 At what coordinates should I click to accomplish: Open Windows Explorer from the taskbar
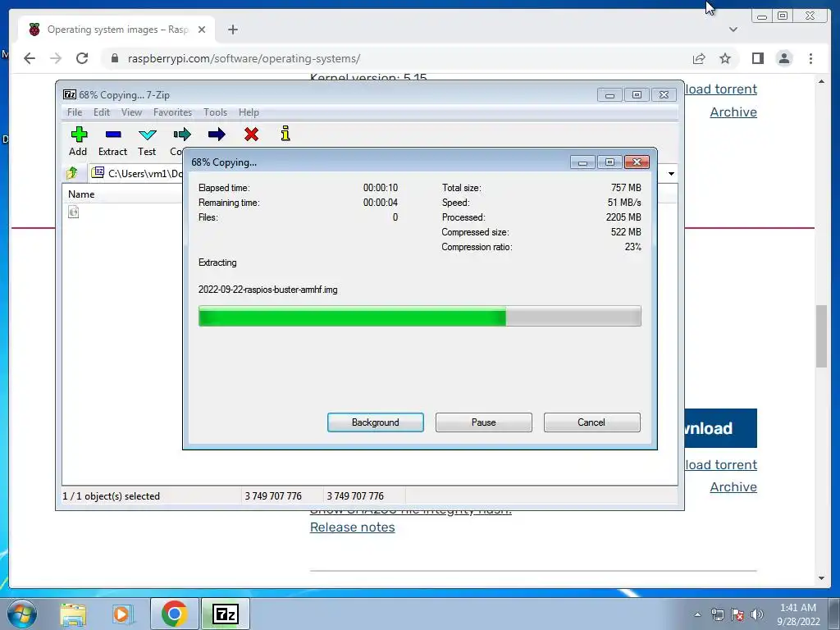coord(73,614)
